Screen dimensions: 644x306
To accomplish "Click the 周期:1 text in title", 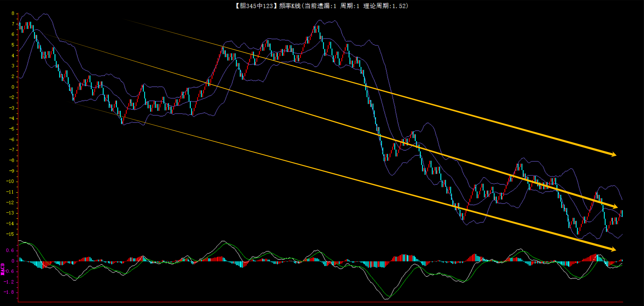I will coord(349,6).
